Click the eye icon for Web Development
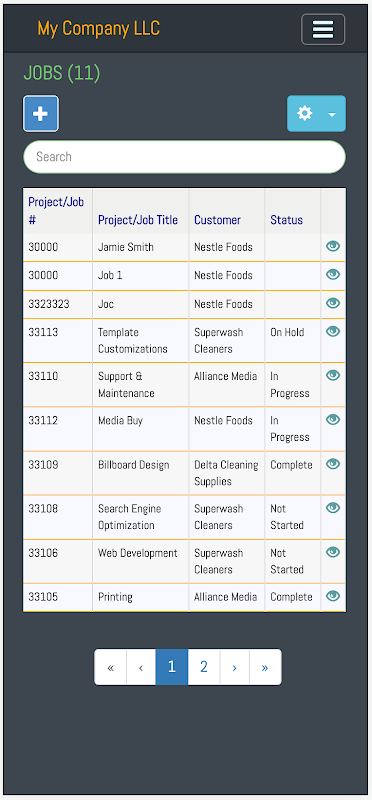Screen dimensions: 372x800 [333, 552]
